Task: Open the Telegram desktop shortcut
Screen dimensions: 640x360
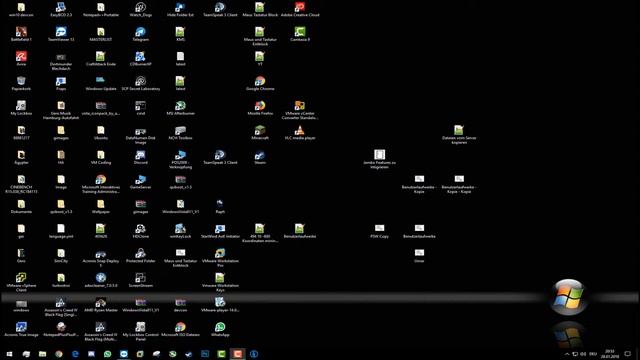Action: [140, 34]
